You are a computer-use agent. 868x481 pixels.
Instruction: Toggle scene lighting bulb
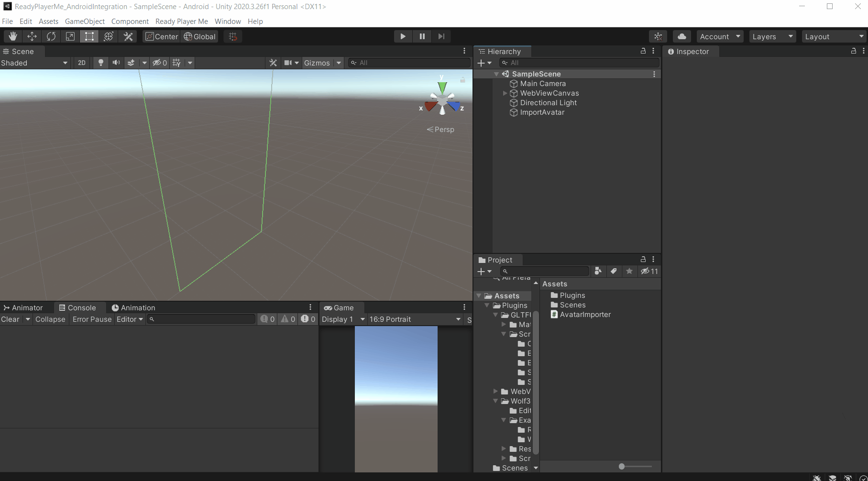pyautogui.click(x=101, y=63)
